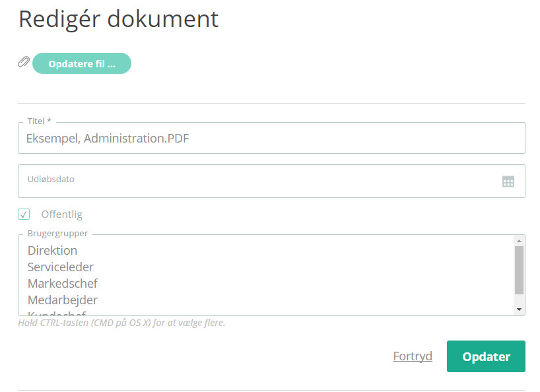Click the paperclip attachment icon
Viewport: 540px width, 392px height.
pos(24,62)
